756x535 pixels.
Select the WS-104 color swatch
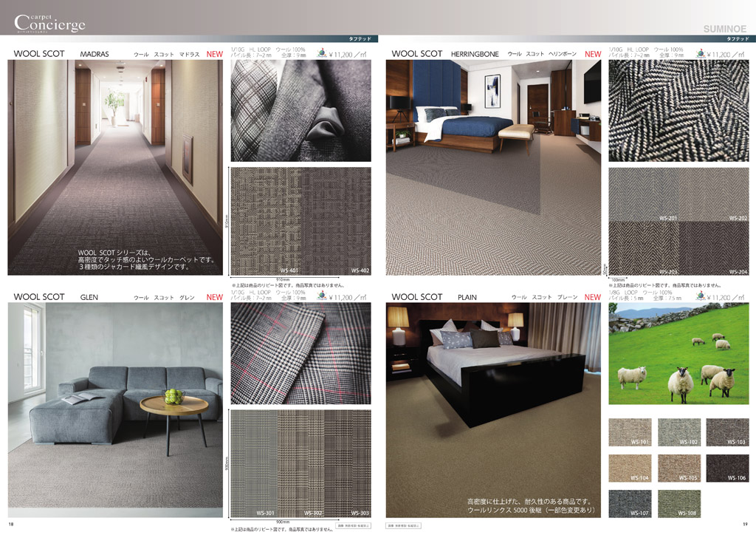630,468
